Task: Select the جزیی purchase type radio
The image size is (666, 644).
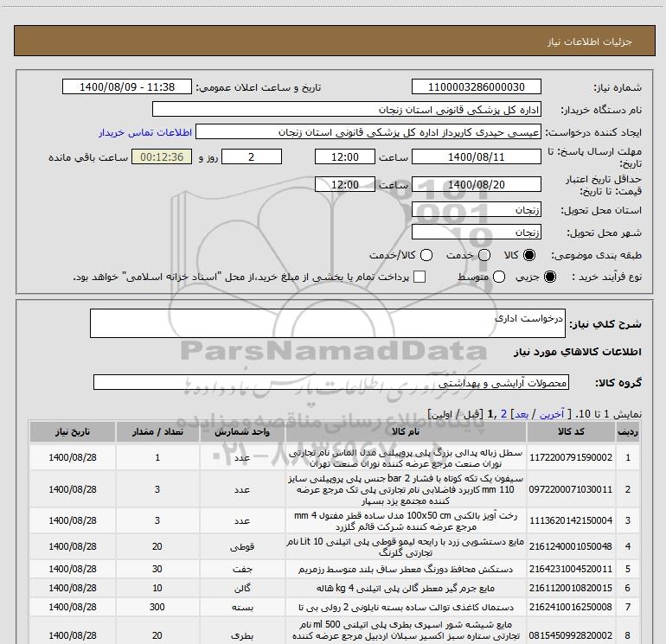Action: (549, 277)
